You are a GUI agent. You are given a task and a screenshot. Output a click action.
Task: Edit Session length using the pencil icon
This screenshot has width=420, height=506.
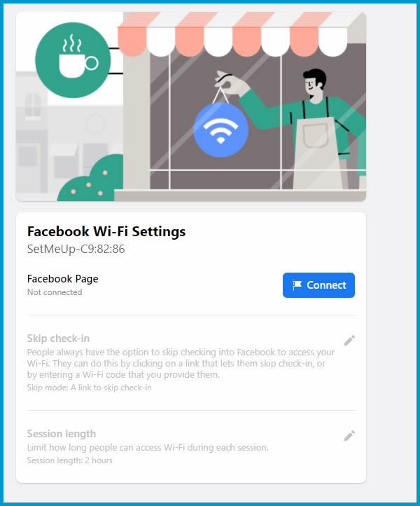(x=349, y=435)
